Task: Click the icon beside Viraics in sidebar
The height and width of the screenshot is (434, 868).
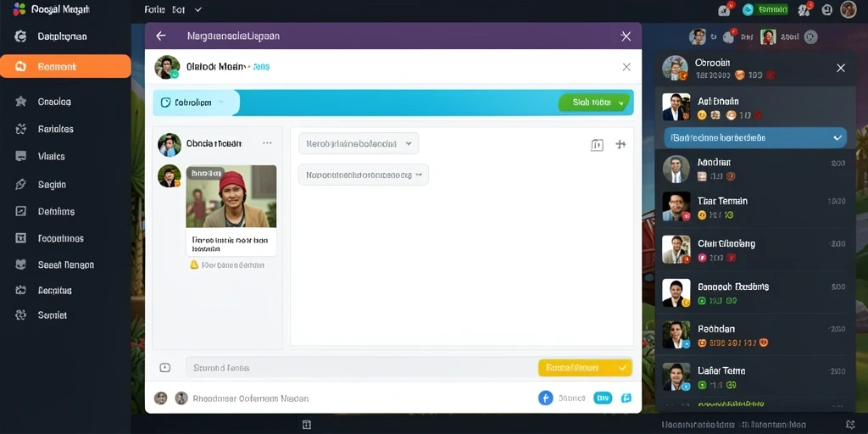Action: click(x=20, y=156)
